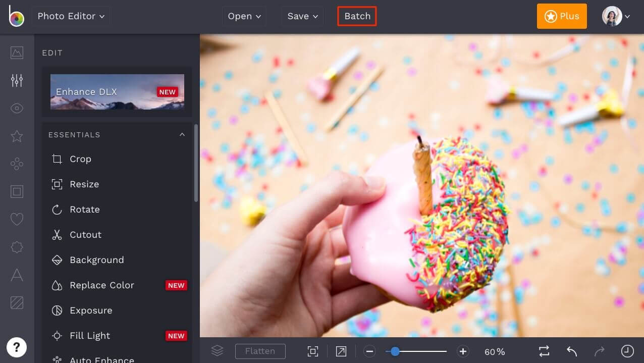This screenshot has width=644, height=363.
Task: Collapse the Essentials section
Action: pyautogui.click(x=182, y=135)
